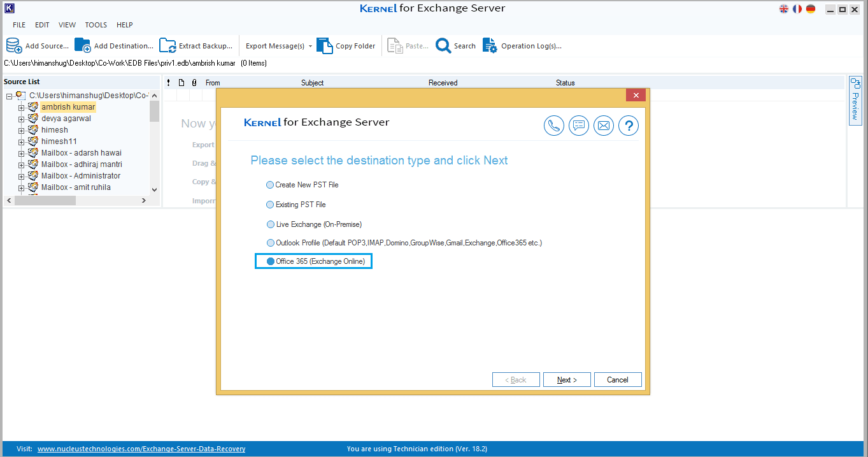This screenshot has height=457, width=868.
Task: Select the ambrish kumar tree item
Action: [x=68, y=107]
